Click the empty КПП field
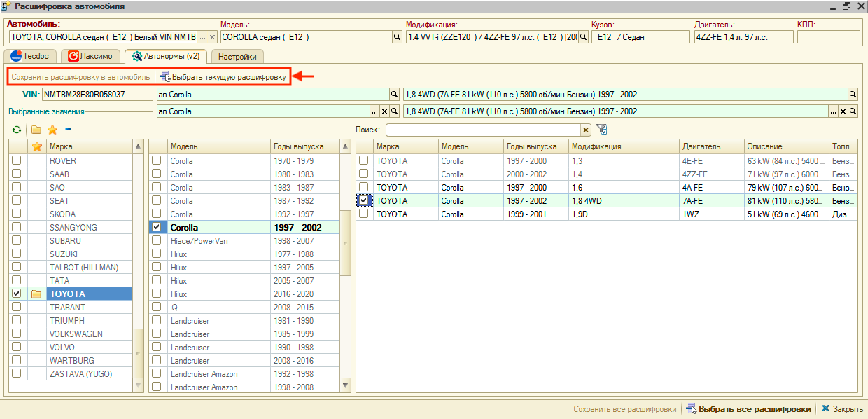 [x=829, y=36]
